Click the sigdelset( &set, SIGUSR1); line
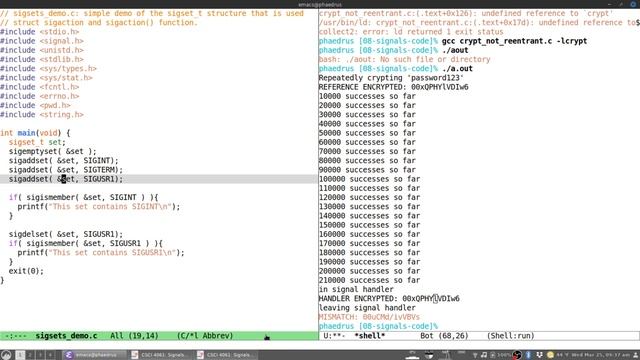This screenshot has height=360, width=640. point(66,234)
